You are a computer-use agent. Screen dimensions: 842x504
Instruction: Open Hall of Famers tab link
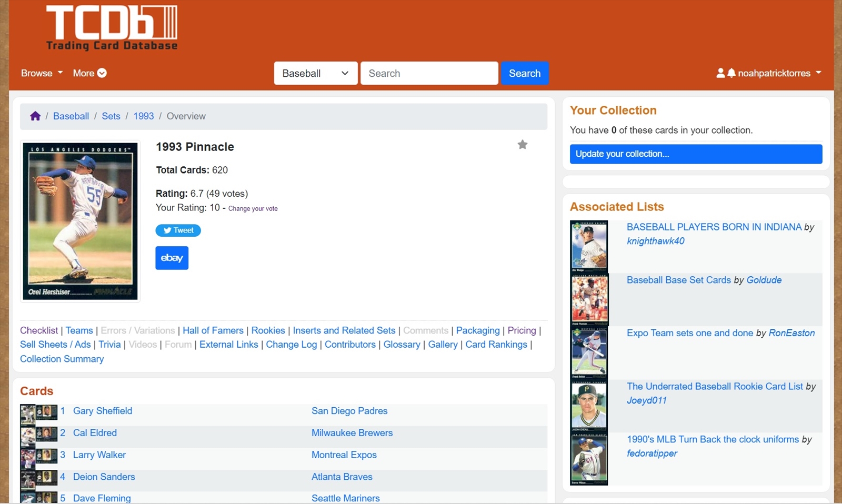(213, 330)
